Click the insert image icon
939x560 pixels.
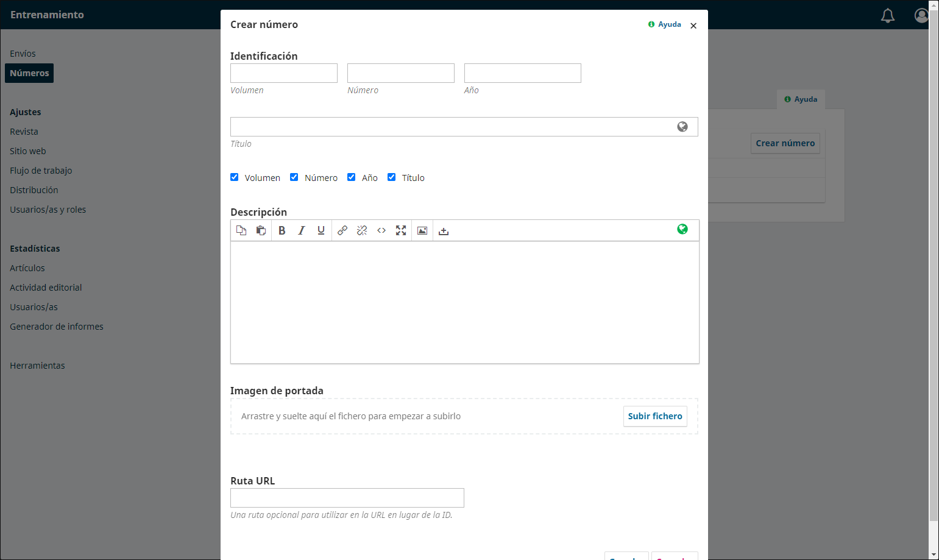422,230
